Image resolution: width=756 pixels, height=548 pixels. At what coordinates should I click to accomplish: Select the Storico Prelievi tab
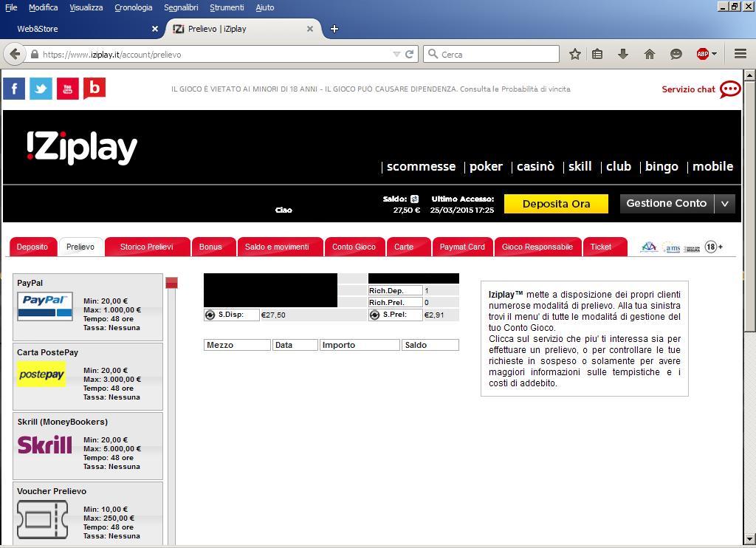click(147, 247)
